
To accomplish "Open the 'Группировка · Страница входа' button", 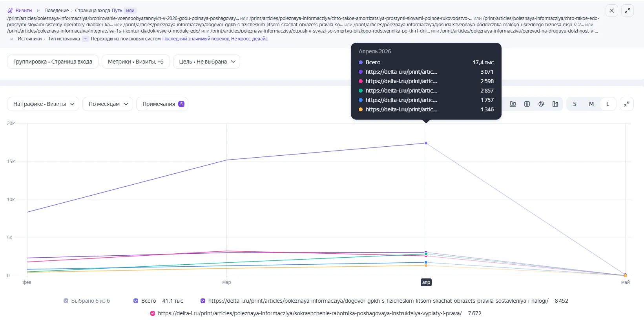I will 53,62.
